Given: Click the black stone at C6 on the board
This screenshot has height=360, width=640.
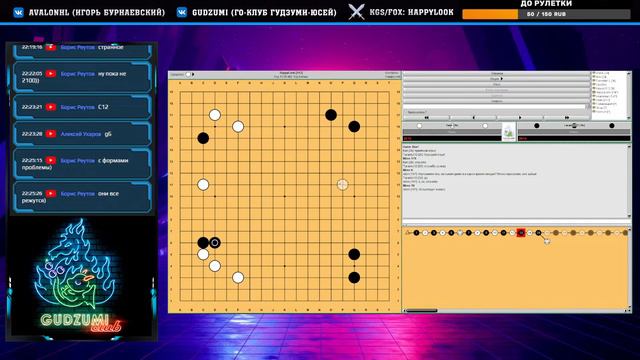Looking at the screenshot, I should (x=203, y=243).
